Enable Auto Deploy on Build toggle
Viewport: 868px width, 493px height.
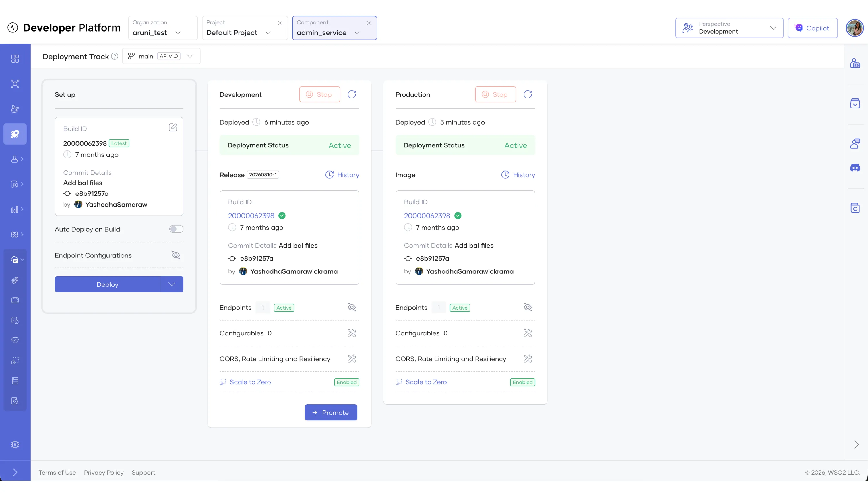point(176,229)
